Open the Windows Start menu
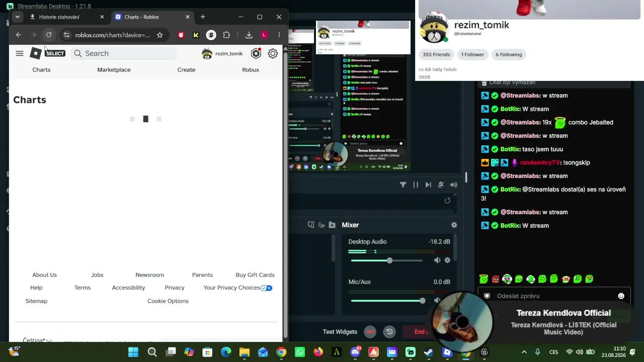Image resolution: width=644 pixels, height=362 pixels. tap(133, 352)
